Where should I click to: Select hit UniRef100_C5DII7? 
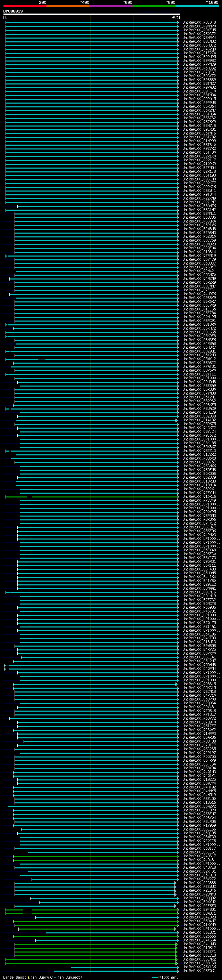point(199,848)
